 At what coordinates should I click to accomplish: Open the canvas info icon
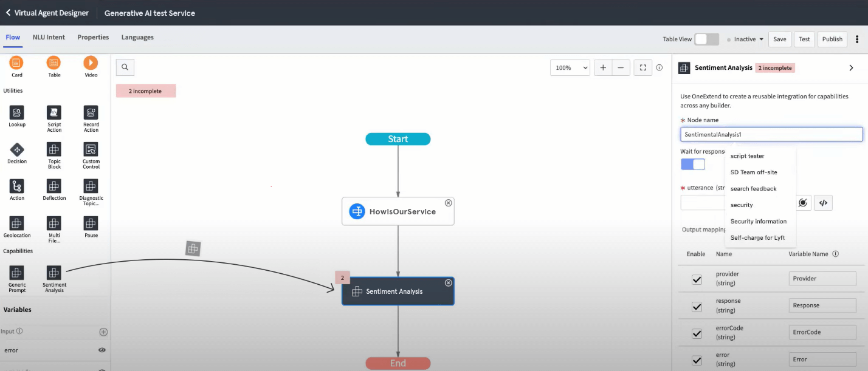pos(660,68)
